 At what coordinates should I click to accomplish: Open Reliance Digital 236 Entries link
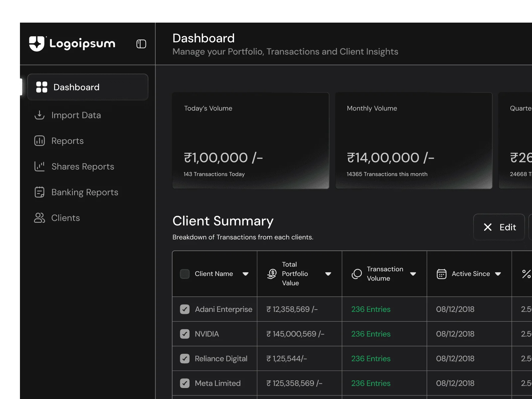point(371,358)
